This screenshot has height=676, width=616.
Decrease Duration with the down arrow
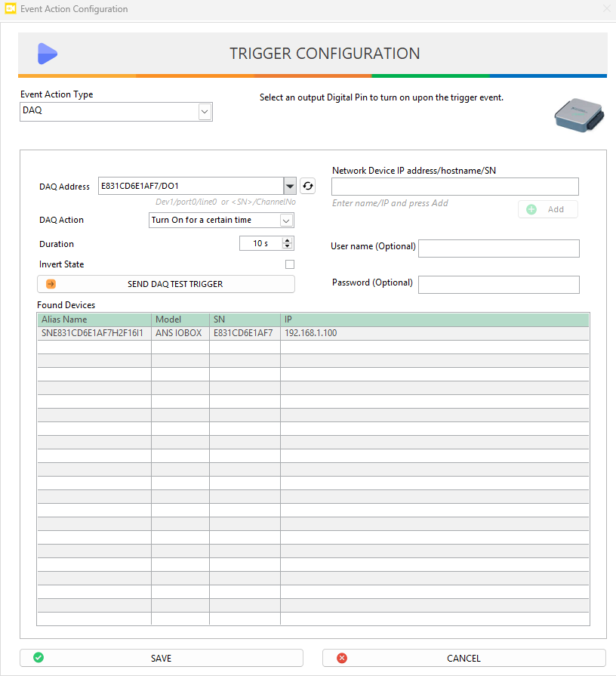click(287, 246)
